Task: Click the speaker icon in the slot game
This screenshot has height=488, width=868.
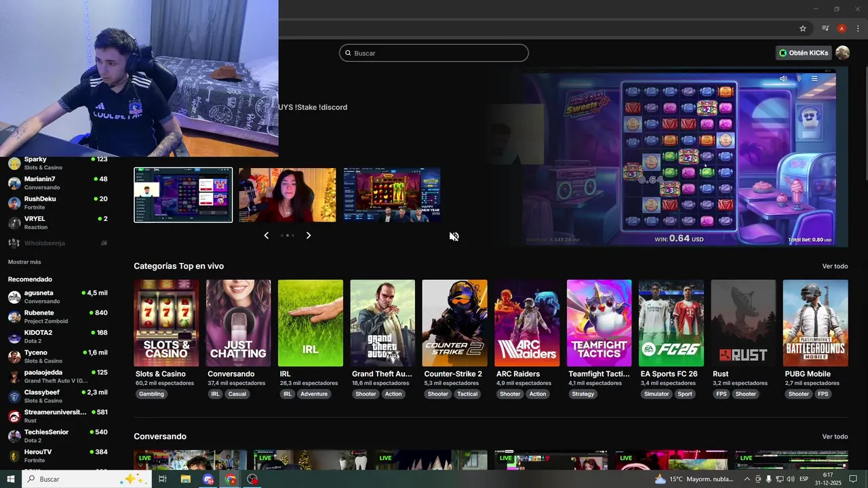Action: (783, 79)
